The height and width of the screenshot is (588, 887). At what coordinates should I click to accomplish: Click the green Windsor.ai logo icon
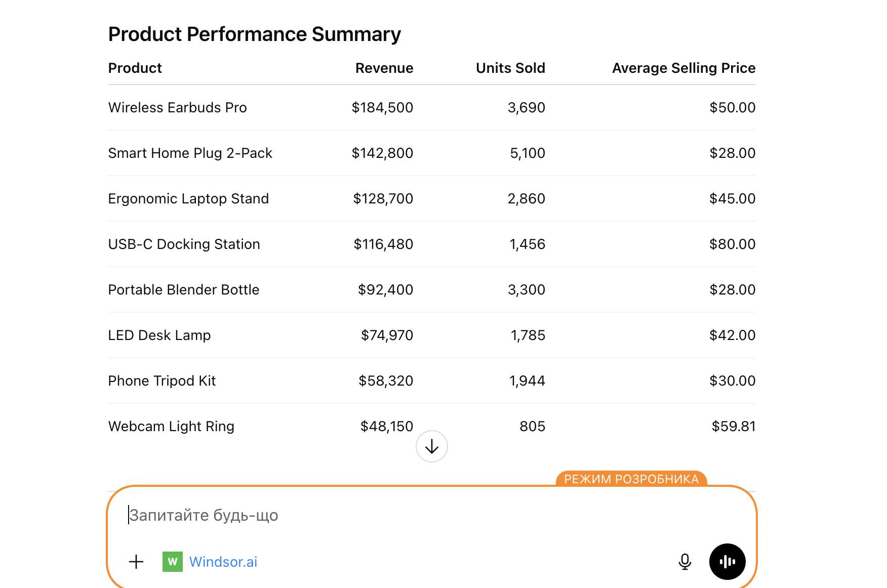pyautogui.click(x=173, y=562)
